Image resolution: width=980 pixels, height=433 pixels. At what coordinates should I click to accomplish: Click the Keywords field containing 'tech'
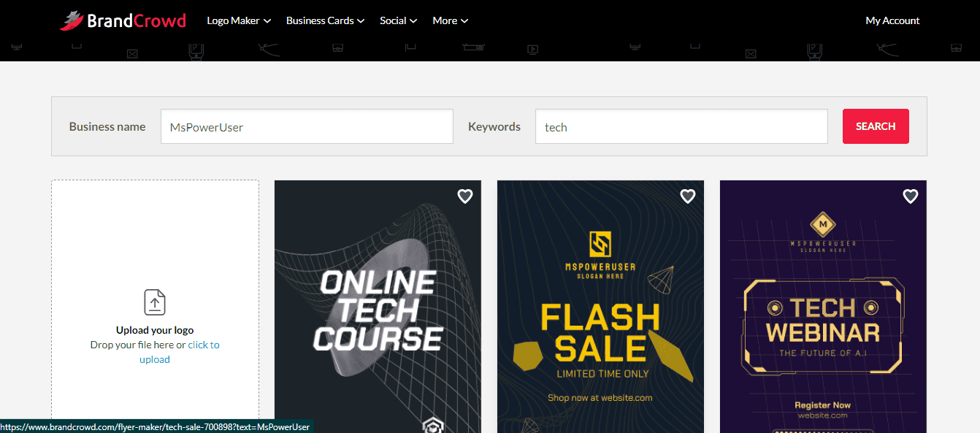coord(681,126)
